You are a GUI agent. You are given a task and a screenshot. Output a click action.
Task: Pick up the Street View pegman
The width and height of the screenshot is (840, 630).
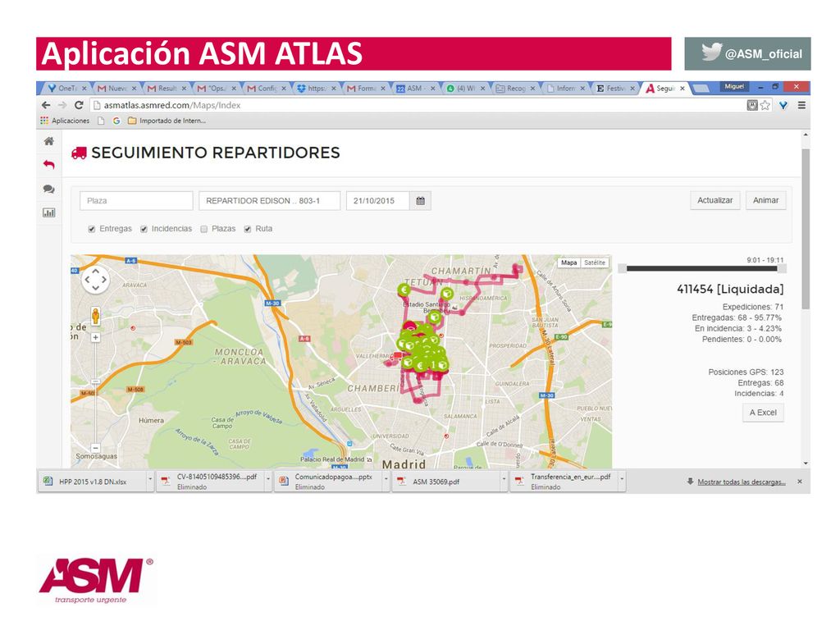95,316
